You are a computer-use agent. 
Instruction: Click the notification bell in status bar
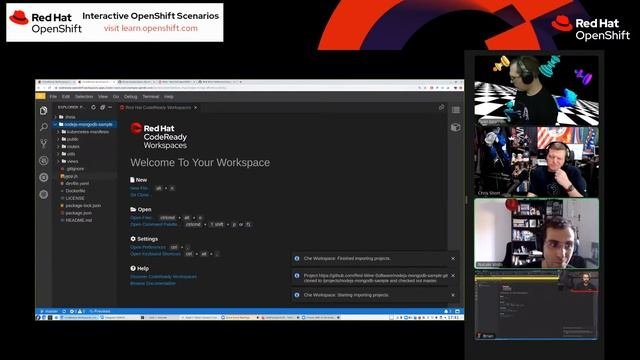coord(446,311)
